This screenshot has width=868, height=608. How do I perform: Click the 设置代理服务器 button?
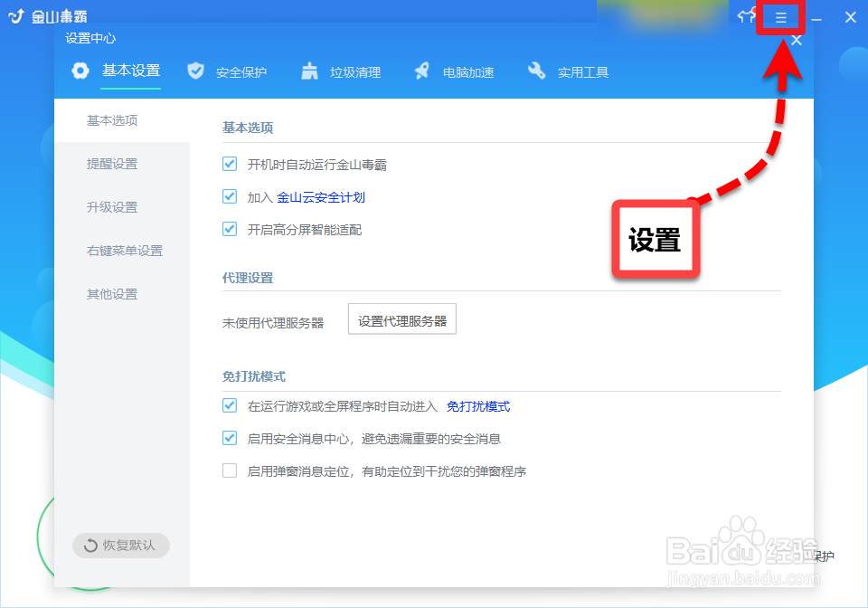tap(401, 319)
